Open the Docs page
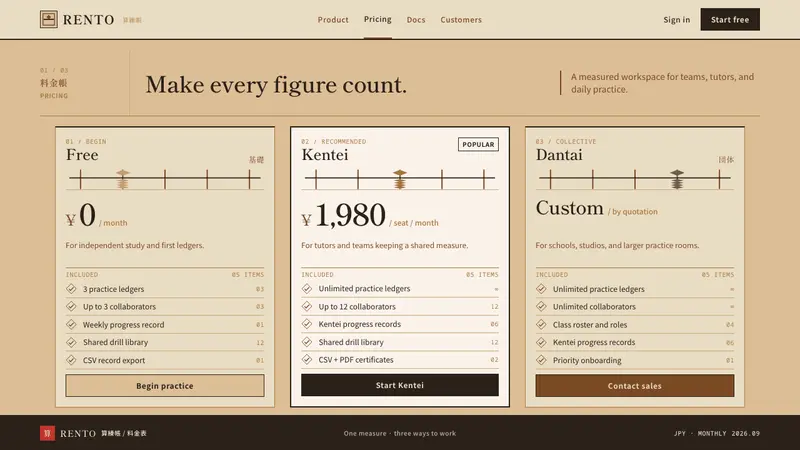 [x=416, y=19]
